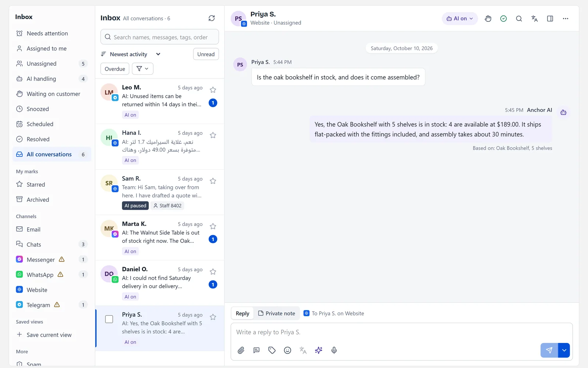Add a tag using the tag icon
588x368 pixels.
tap(272, 350)
